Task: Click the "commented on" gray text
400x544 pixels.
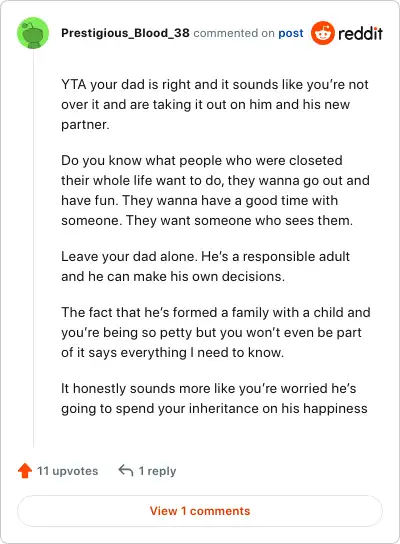Action: 234,33
